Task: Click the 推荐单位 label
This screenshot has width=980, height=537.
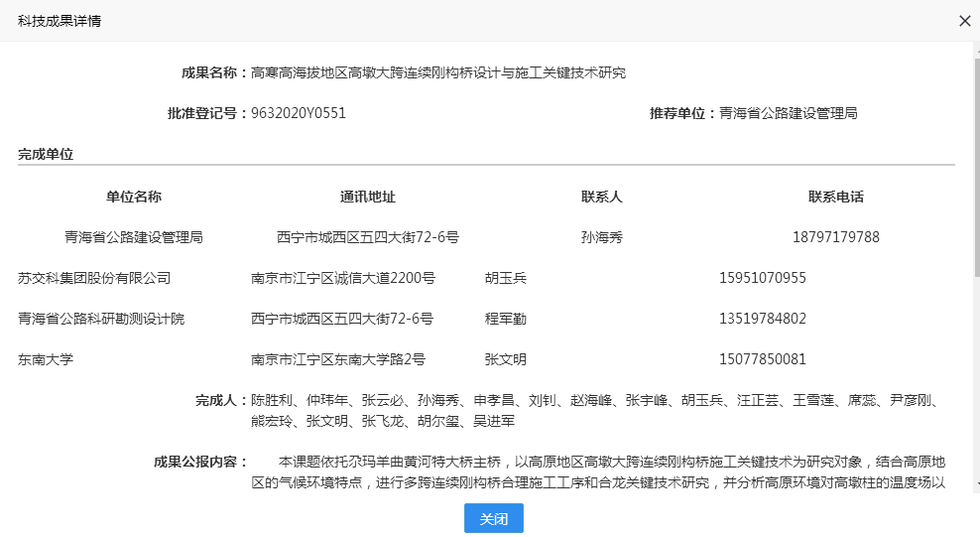Action: 682,113
